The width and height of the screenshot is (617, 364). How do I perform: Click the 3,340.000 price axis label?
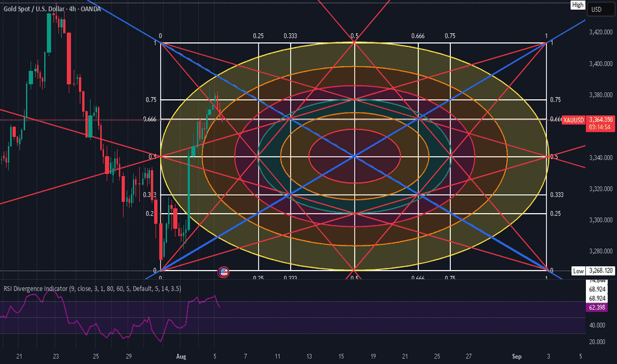(x=600, y=158)
